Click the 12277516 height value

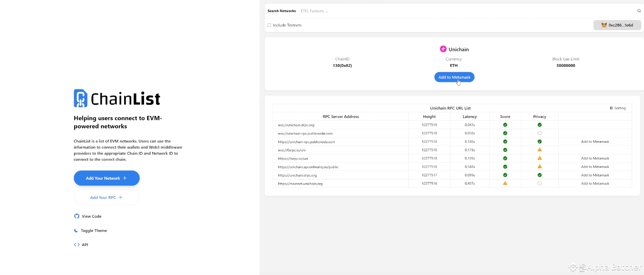pos(429,183)
